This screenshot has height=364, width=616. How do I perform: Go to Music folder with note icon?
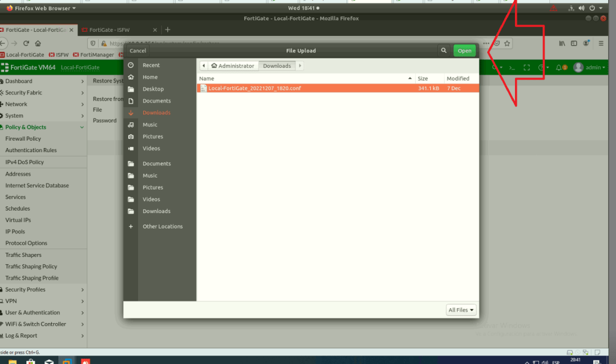pyautogui.click(x=150, y=125)
